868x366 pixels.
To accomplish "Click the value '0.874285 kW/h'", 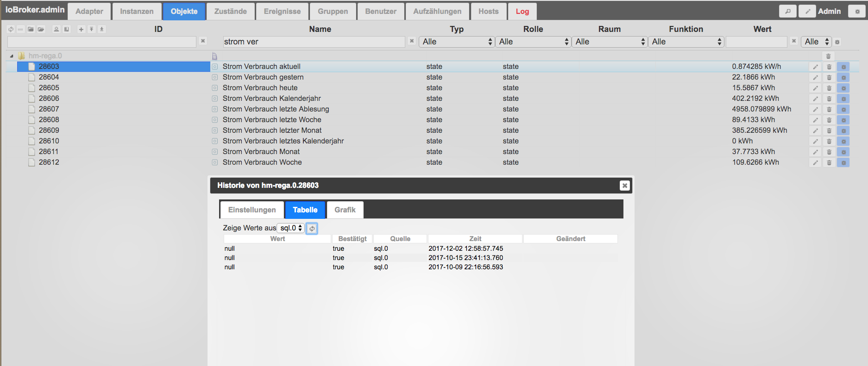I will [756, 67].
